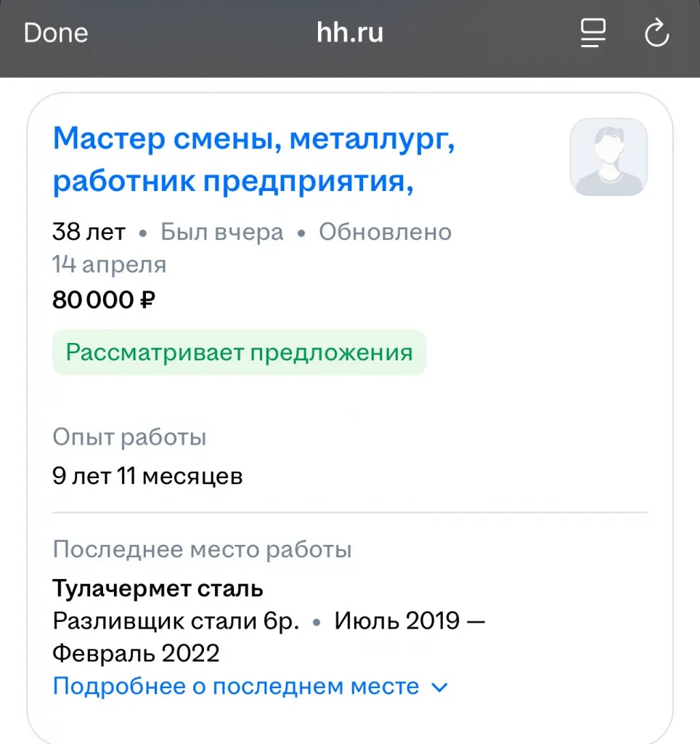Click the chevron next to 'Подробнее о последнем месте'
Image resolution: width=700 pixels, height=744 pixels.
pos(440,687)
